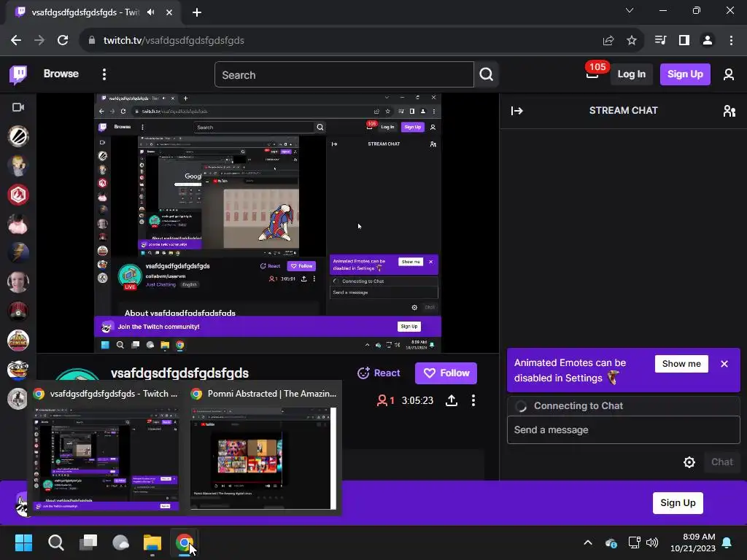Open the Chrome profile icon

[708, 41]
